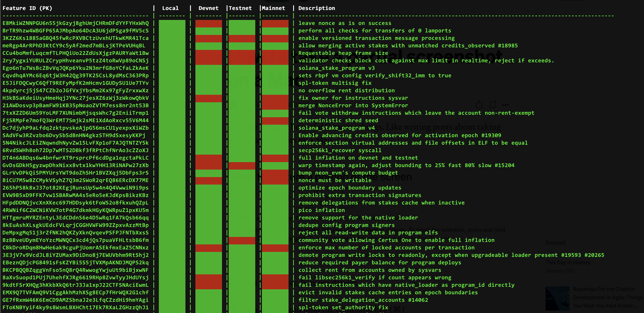Image resolution: width=644 pixels, height=313 pixels.
Task: Click description 'enable versioned transaction message processing'
Action: tap(376, 38)
